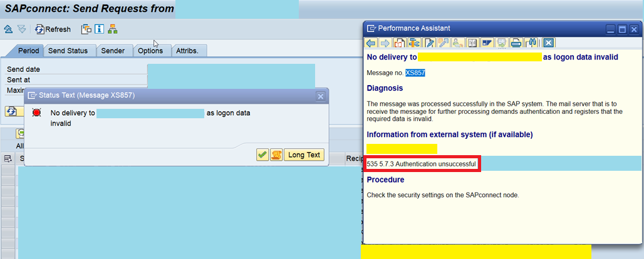Click the toolbar close X icon in Performance Assistant
The height and width of the screenshot is (259, 644).
click(549, 43)
